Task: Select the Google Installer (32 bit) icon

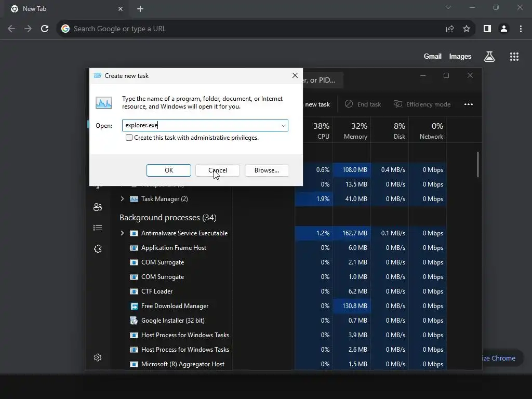Action: [x=134, y=321]
